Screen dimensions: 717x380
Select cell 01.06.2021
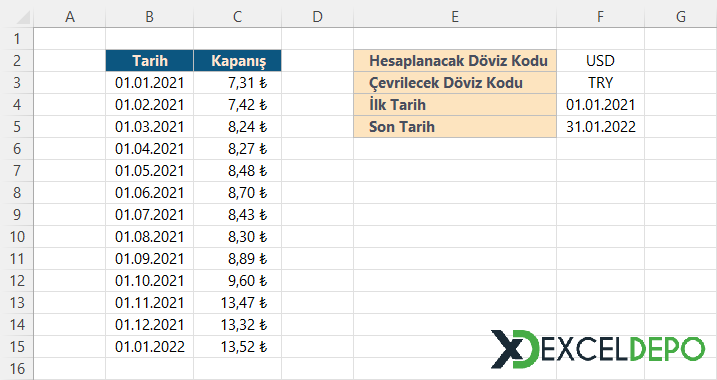[150, 193]
